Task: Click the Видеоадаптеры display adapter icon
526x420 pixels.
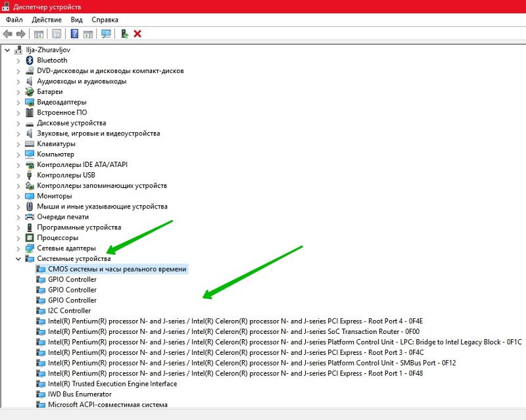Action: 30,102
